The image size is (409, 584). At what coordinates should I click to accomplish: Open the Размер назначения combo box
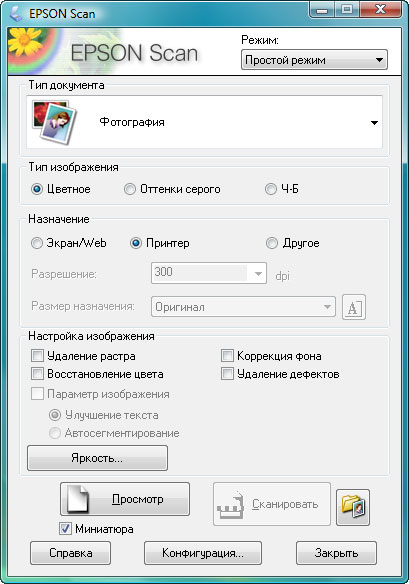point(243,307)
